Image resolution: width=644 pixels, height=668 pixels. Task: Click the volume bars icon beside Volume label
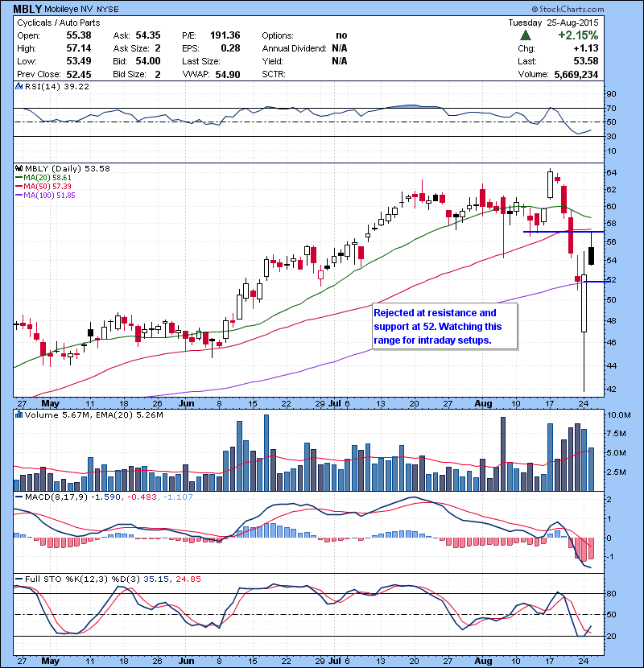19,414
